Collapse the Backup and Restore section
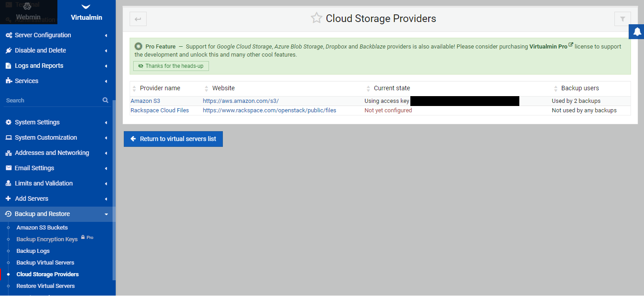The image size is (644, 296). [106, 214]
